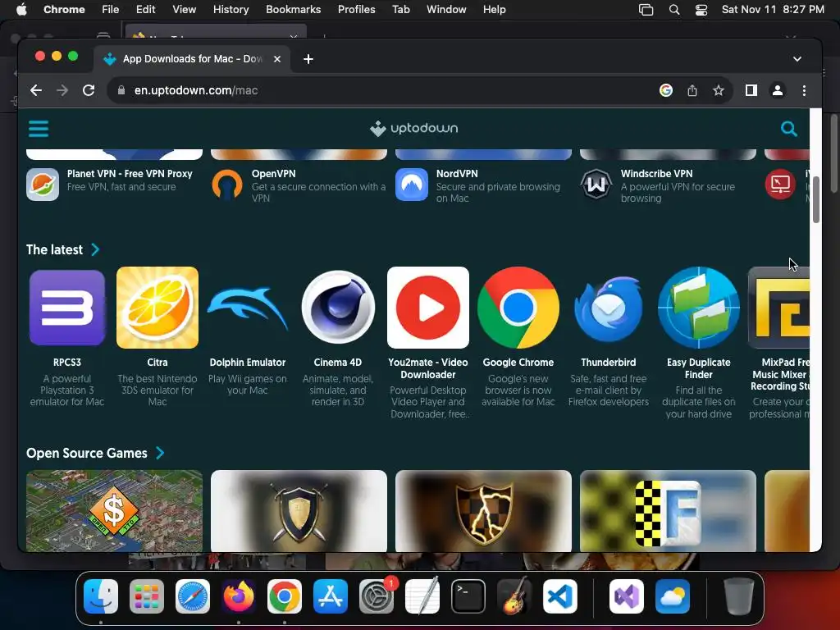
Task: Open the Bookmarks menu
Action: coord(293,10)
